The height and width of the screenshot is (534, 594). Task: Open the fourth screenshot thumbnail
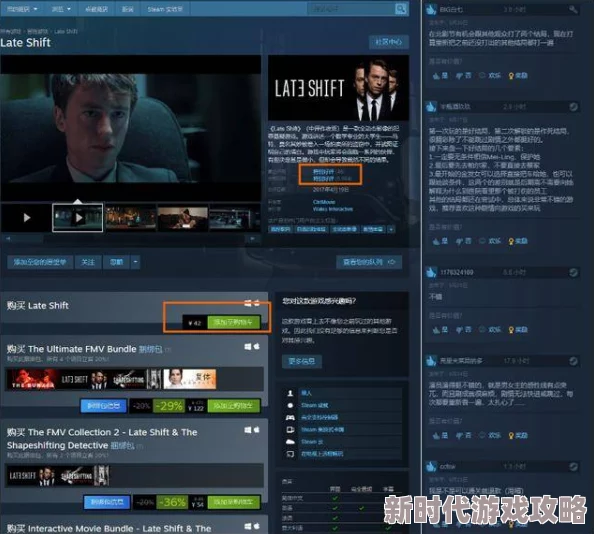click(183, 217)
